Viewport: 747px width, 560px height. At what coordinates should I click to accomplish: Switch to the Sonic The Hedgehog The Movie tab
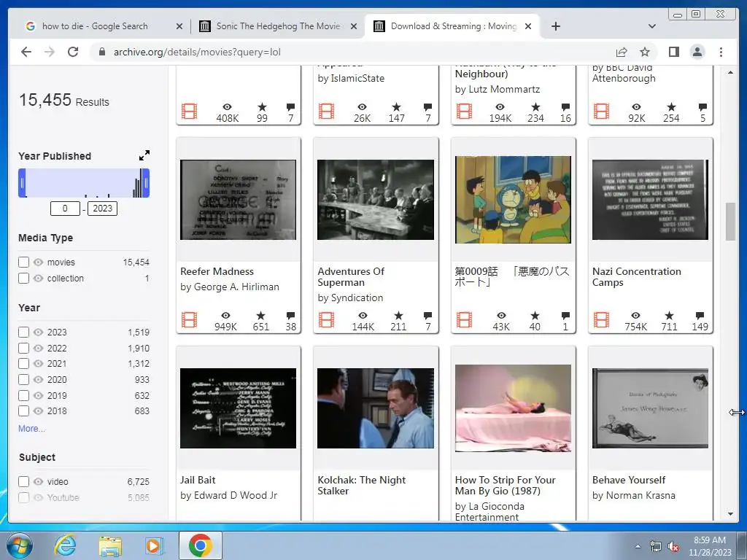(x=278, y=26)
